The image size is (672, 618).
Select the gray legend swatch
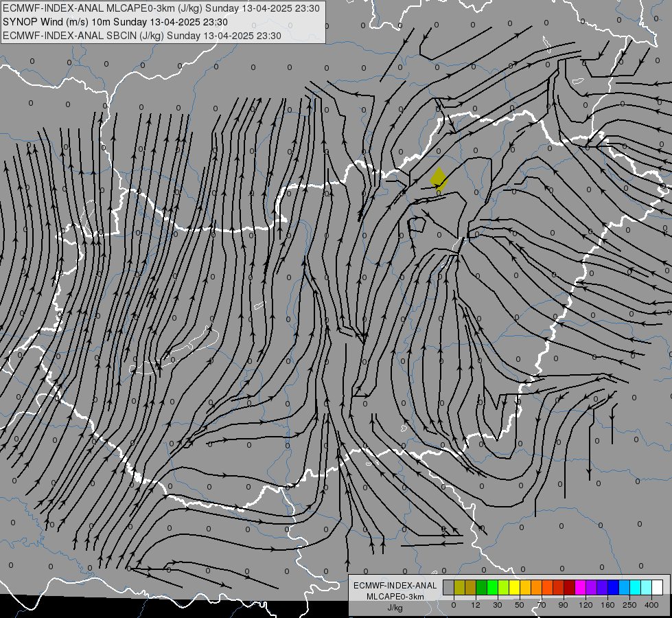pyautogui.click(x=449, y=587)
